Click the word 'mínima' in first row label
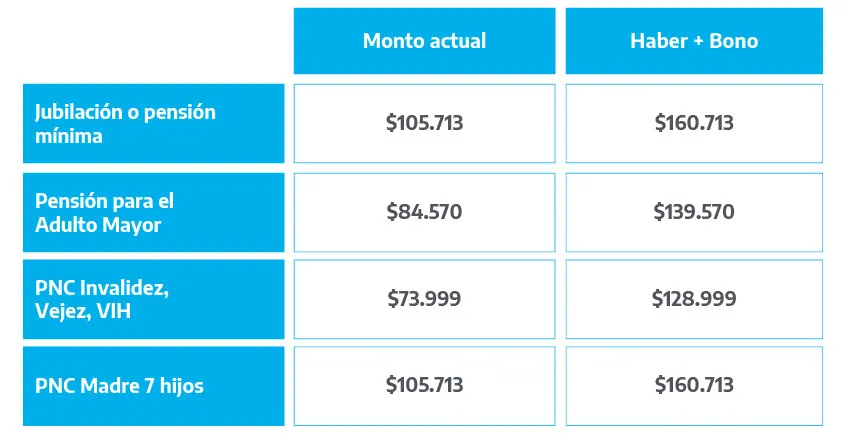This screenshot has width=849, height=441. [68, 136]
